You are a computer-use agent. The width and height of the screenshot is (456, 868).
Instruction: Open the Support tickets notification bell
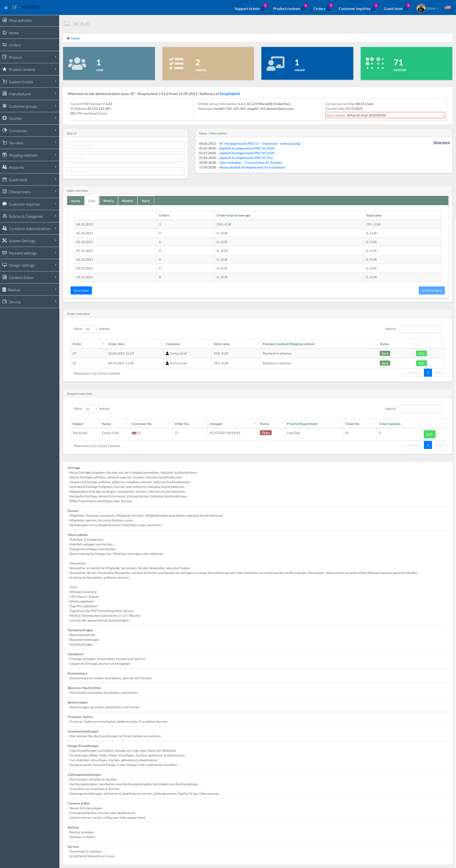(x=263, y=8)
